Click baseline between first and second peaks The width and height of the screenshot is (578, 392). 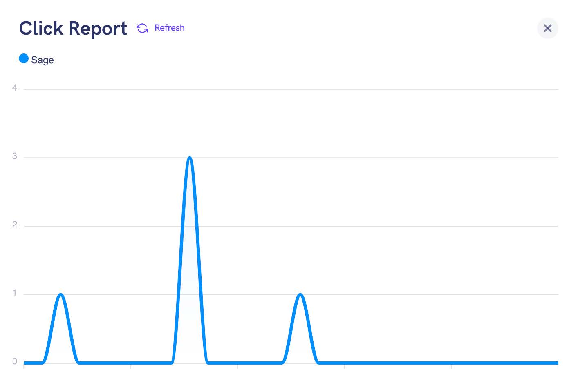click(x=125, y=363)
